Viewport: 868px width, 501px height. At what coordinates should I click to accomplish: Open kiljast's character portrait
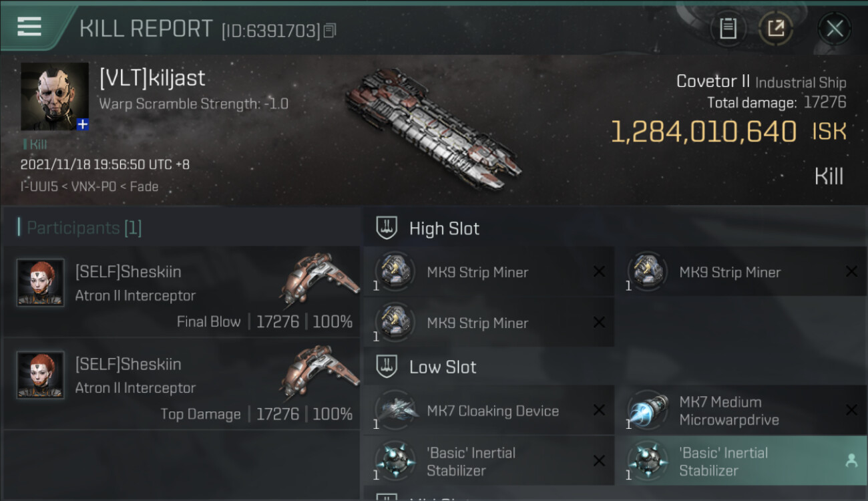pos(54,96)
